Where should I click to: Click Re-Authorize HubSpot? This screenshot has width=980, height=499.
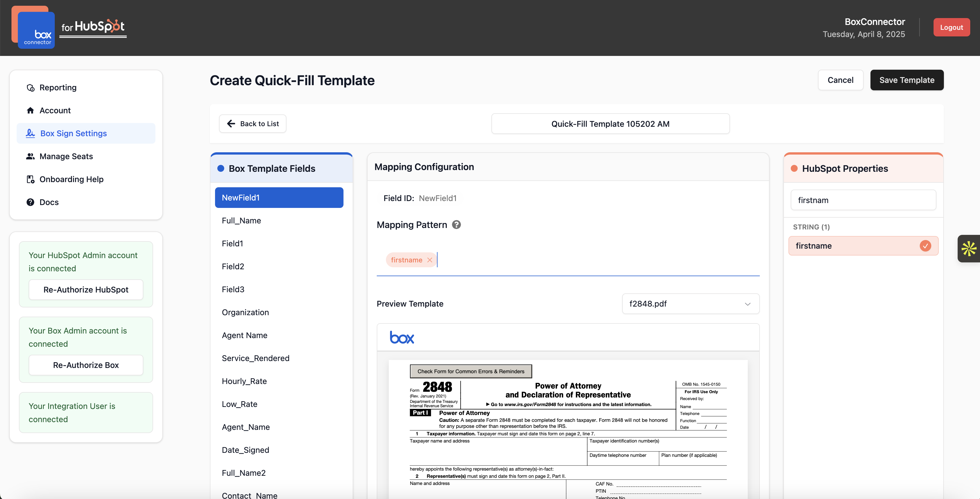(86, 290)
